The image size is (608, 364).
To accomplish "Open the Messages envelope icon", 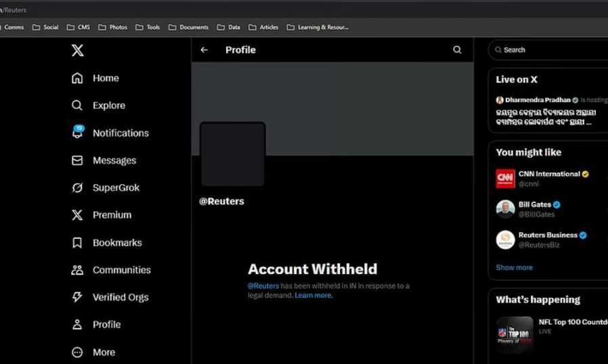I will pyautogui.click(x=77, y=160).
